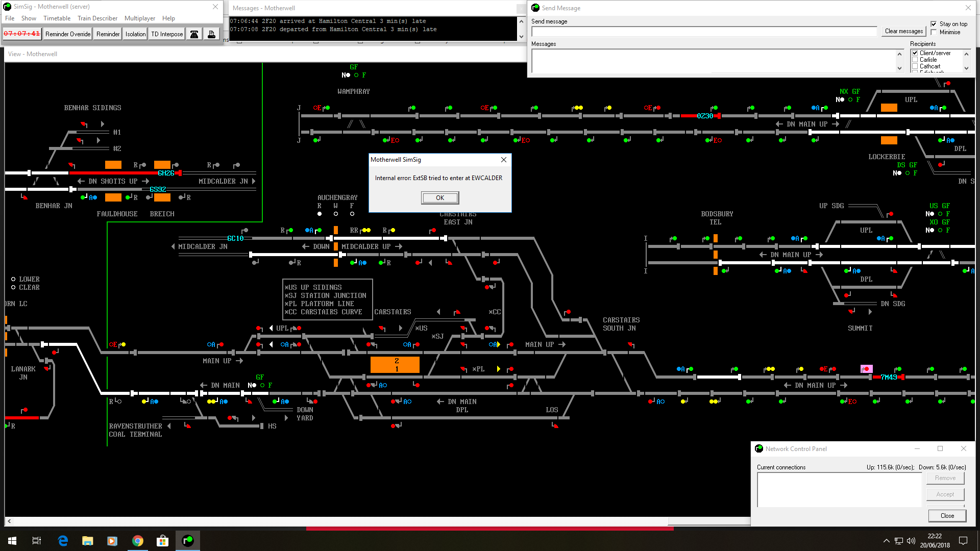Open the Show menu
The image size is (980, 551).
[29, 18]
